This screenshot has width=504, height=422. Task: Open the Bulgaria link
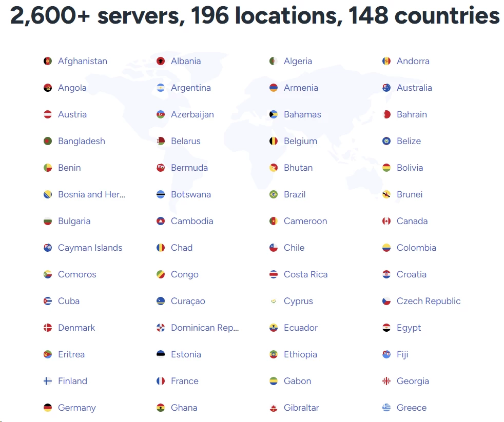tap(74, 221)
